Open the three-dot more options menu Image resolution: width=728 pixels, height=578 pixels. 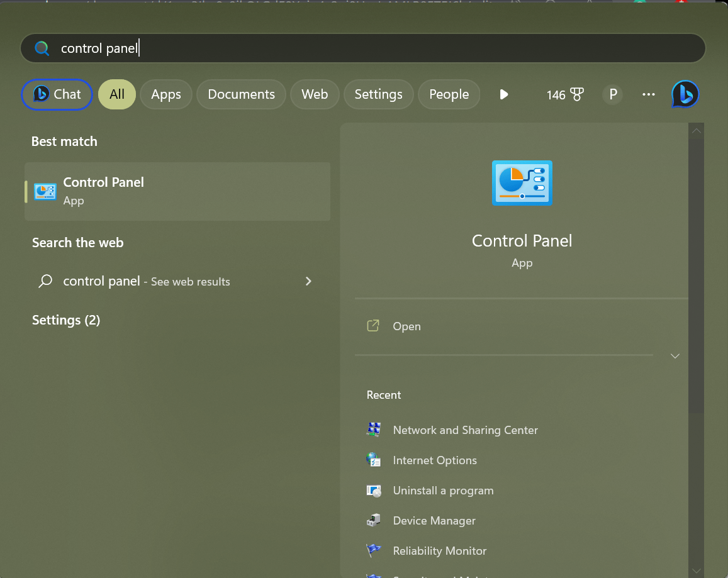click(649, 95)
